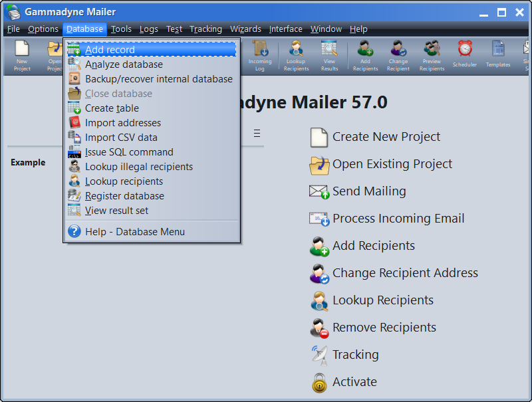Open the Test menu
The image size is (532, 402).
[174, 29]
